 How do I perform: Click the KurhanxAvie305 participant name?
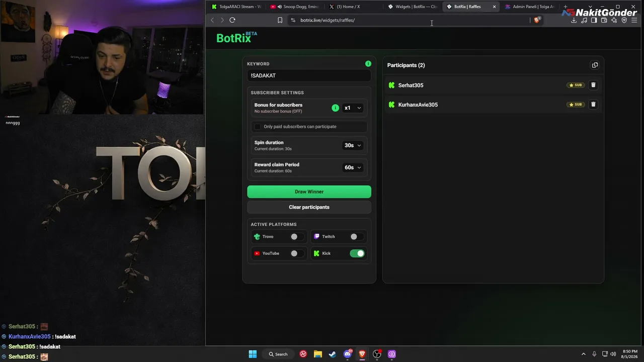click(x=418, y=105)
